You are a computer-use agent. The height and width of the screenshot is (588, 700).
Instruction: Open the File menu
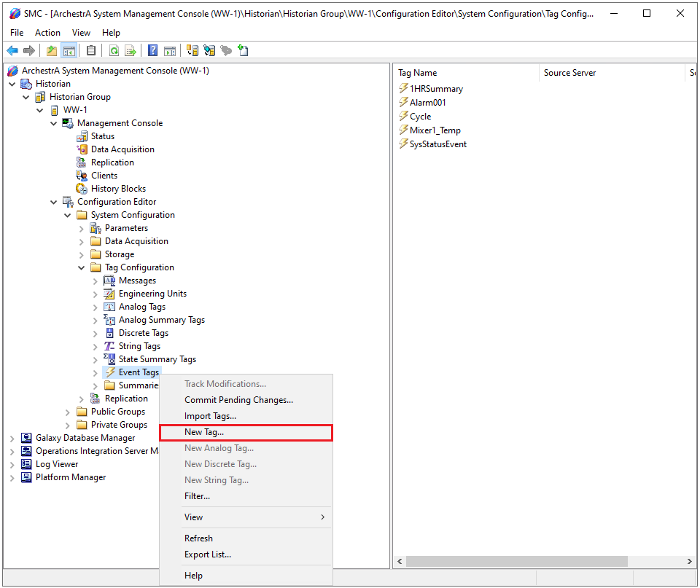click(x=17, y=33)
